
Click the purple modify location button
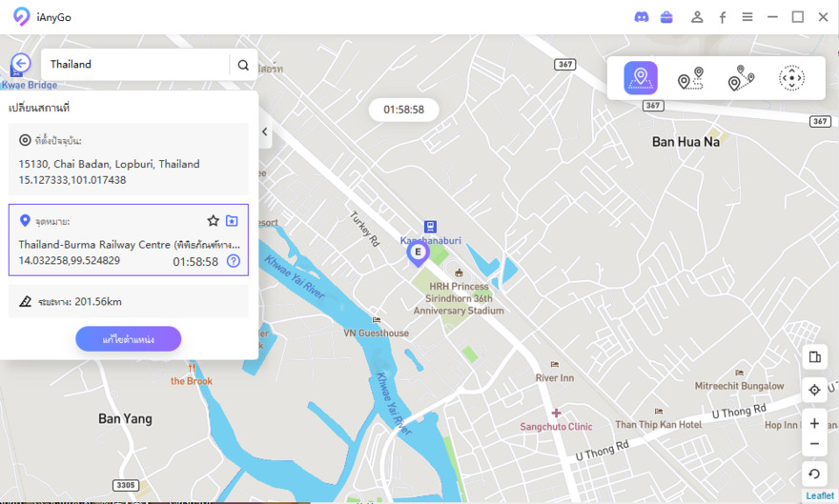129,339
